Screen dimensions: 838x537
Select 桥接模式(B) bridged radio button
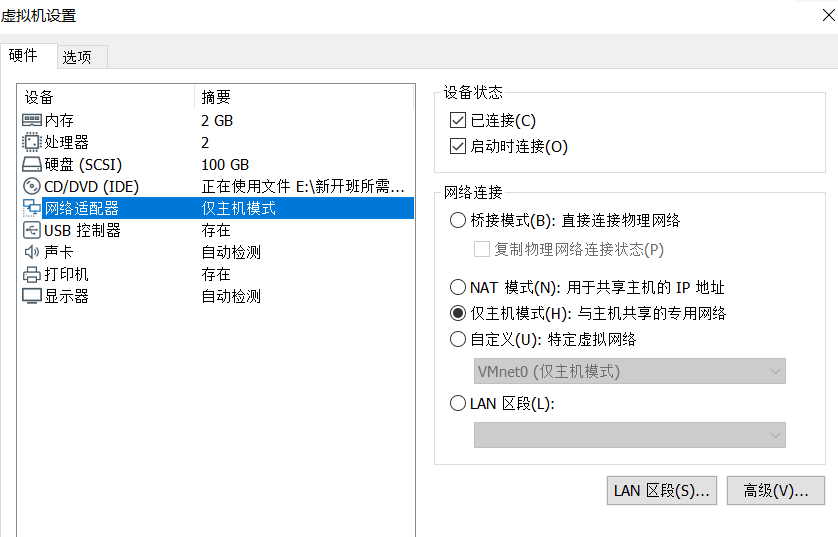pos(459,220)
